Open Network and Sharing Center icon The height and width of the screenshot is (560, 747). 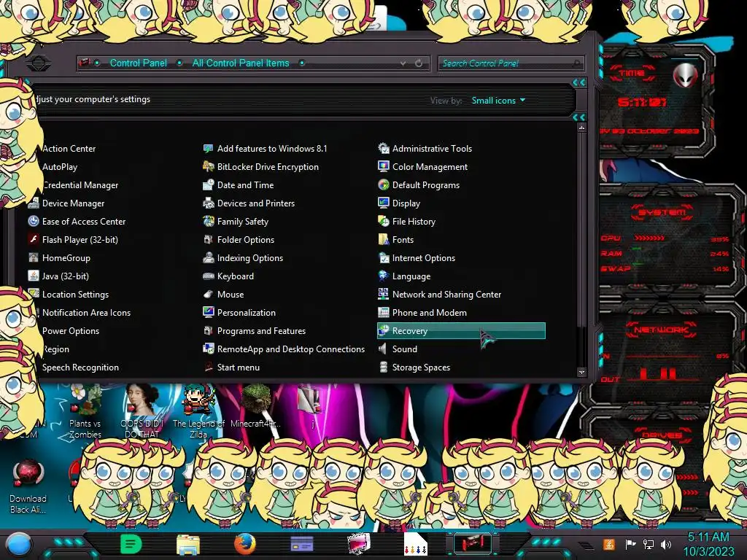(x=384, y=294)
